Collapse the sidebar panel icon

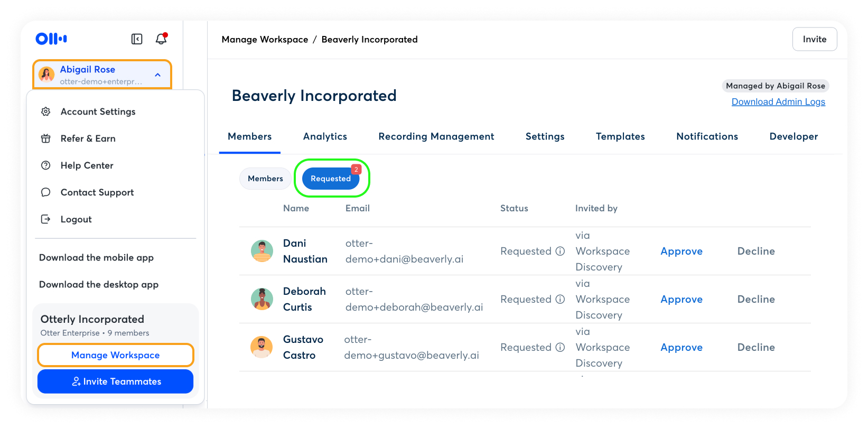[137, 39]
